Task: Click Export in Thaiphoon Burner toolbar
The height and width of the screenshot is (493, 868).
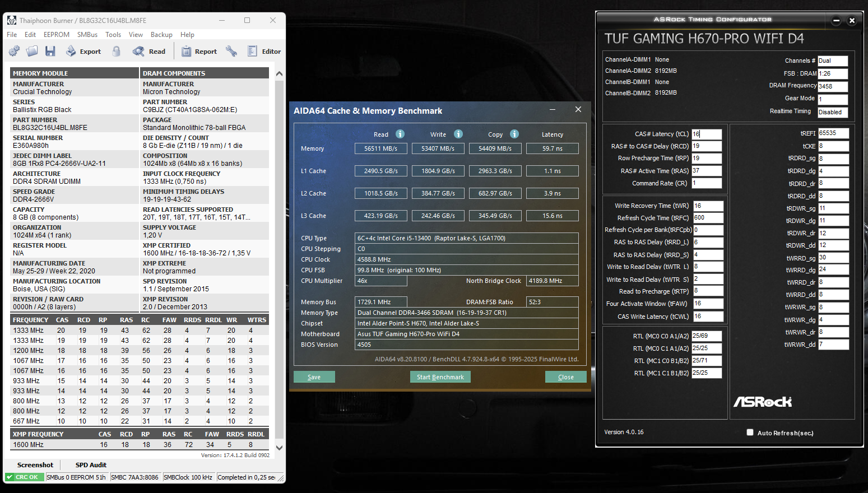Action: click(83, 51)
